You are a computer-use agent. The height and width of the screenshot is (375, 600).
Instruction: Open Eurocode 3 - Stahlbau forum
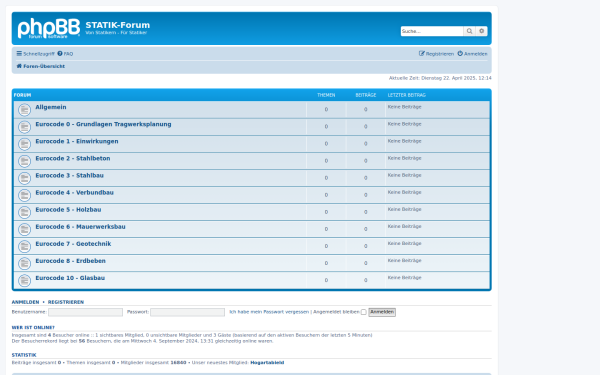pos(70,176)
